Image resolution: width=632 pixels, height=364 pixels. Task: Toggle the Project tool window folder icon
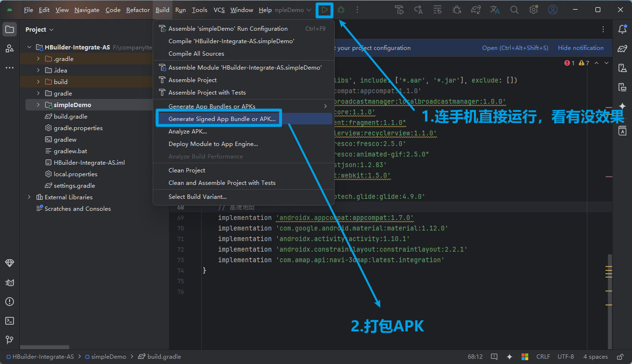10,29
